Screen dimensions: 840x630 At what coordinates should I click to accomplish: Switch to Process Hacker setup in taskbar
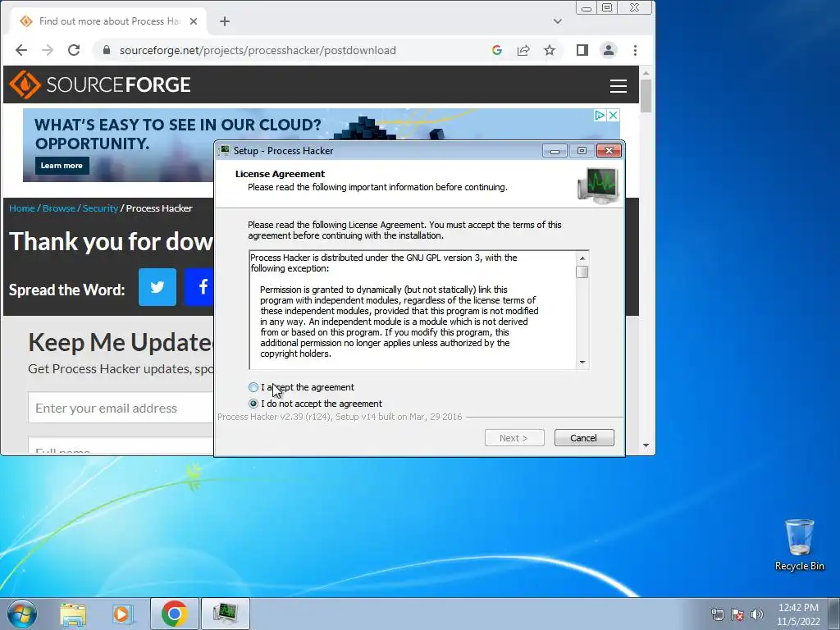226,614
